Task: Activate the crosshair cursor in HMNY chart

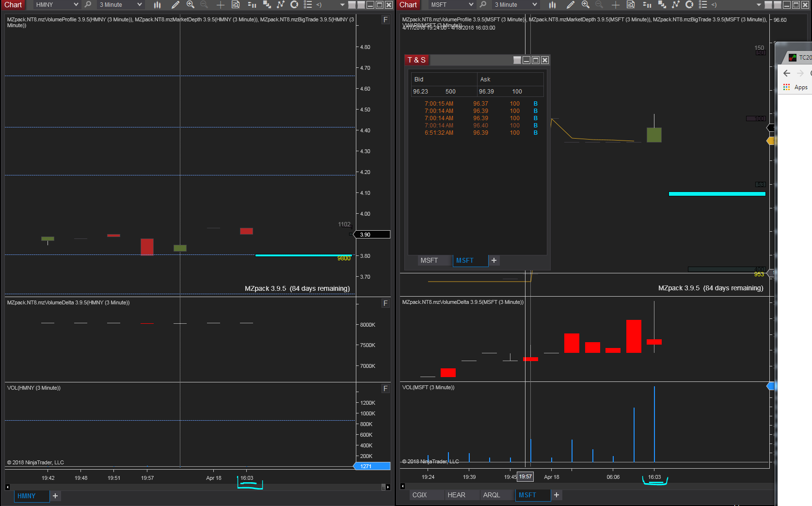Action: point(221,4)
